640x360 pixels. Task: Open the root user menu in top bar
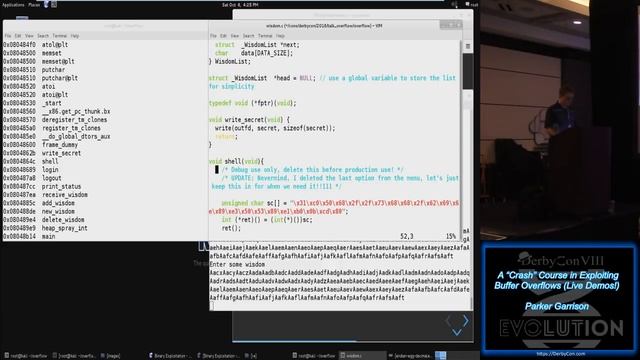point(471,4)
